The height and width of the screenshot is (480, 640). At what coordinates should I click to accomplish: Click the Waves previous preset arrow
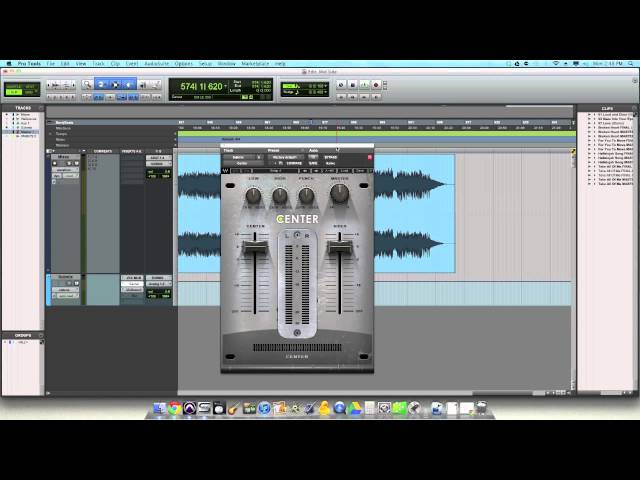pos(304,171)
